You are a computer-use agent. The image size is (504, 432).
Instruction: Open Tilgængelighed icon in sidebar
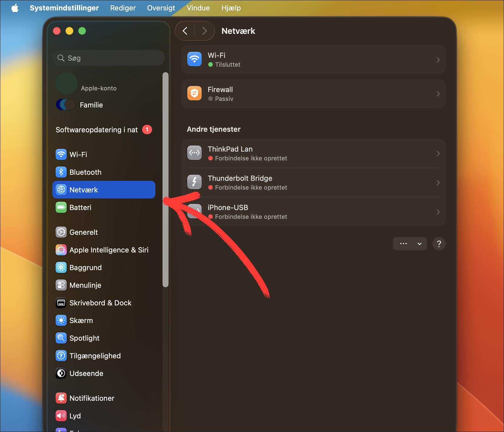(x=61, y=356)
